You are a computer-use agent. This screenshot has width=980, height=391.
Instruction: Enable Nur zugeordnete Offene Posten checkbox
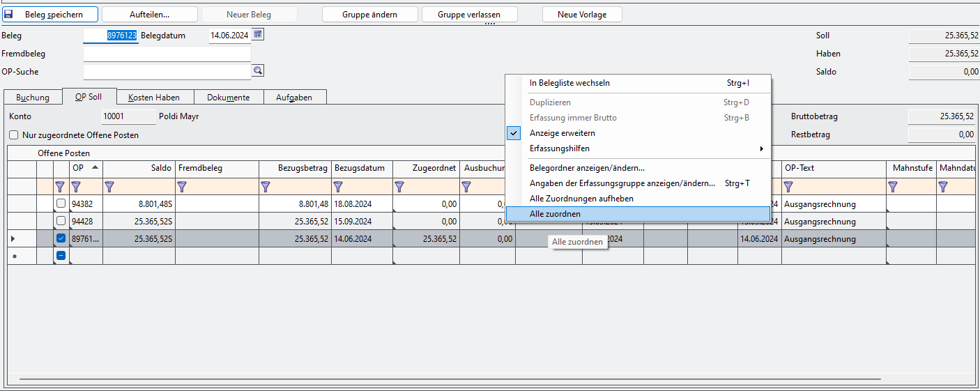click(14, 135)
